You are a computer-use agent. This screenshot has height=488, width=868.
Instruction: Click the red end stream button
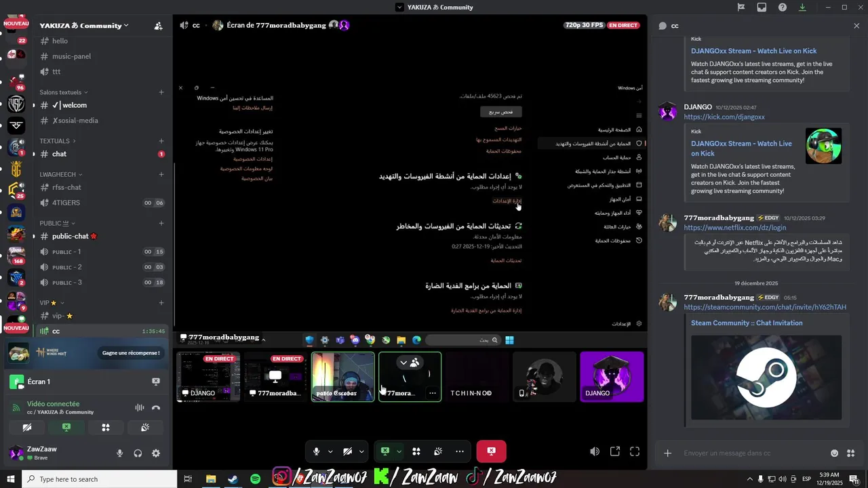[x=491, y=451]
